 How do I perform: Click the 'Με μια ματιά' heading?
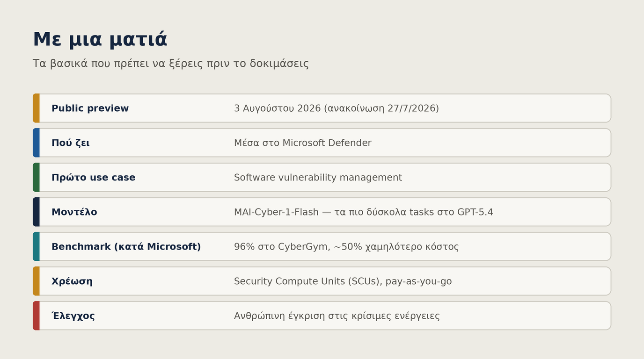[x=100, y=40]
